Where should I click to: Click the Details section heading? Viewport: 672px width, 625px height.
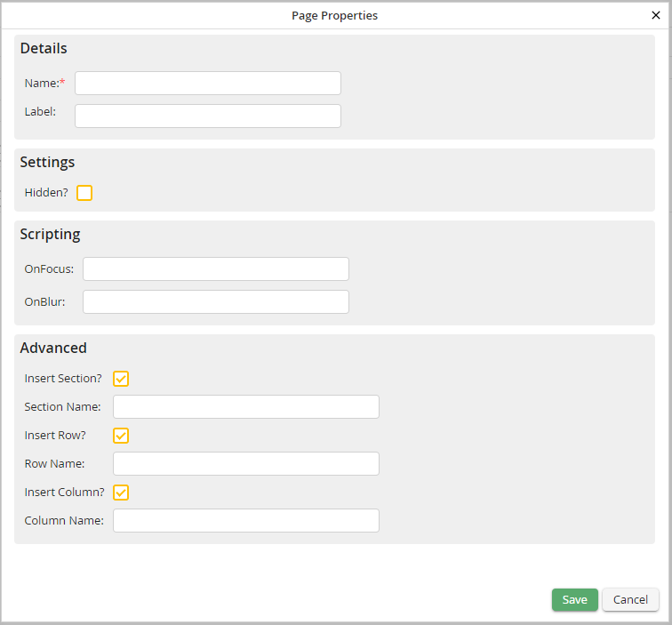[44, 48]
